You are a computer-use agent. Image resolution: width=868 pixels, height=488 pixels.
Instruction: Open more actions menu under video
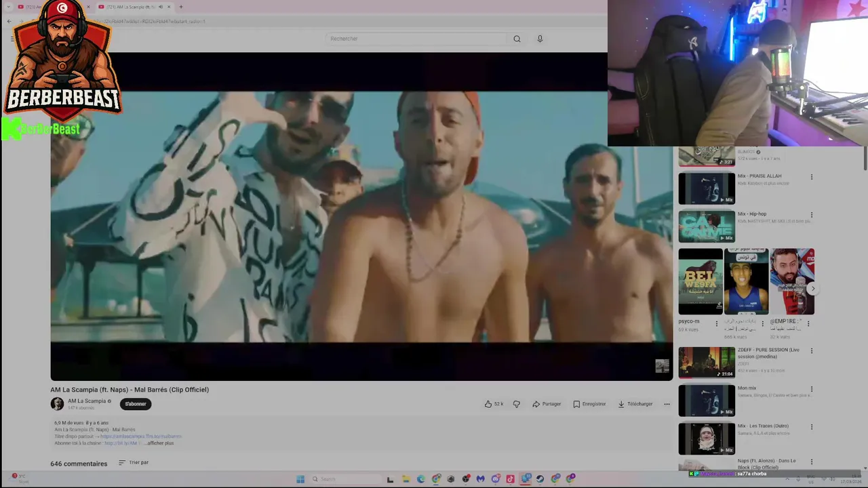coord(667,404)
